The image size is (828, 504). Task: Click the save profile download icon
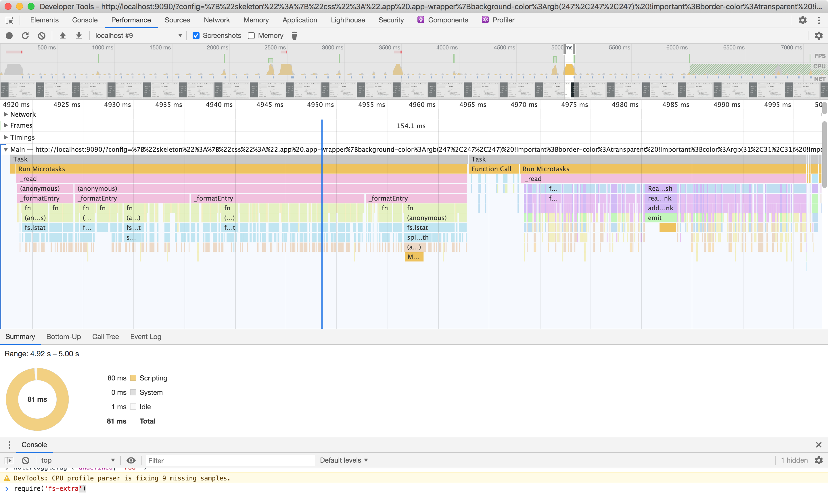click(x=79, y=36)
